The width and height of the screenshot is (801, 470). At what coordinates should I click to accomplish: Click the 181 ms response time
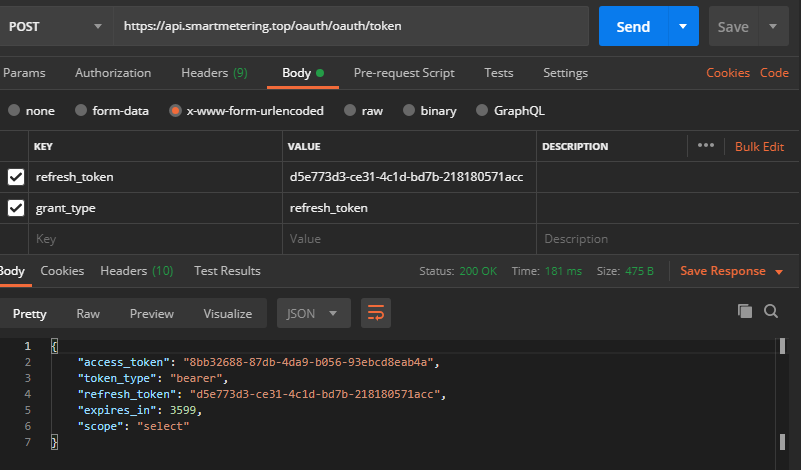click(x=563, y=271)
